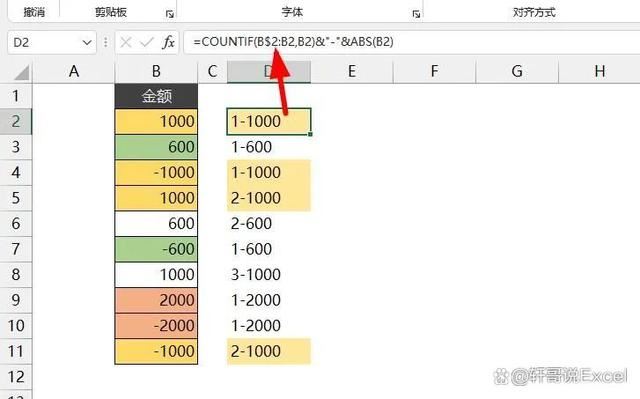The image size is (640, 399).
Task: Select column B header
Action: 156,71
